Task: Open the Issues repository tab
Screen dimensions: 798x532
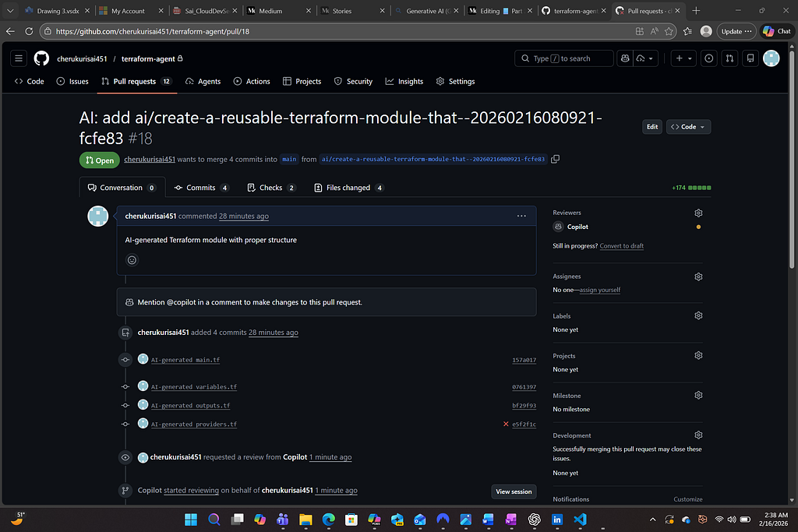Action: pyautogui.click(x=72, y=81)
